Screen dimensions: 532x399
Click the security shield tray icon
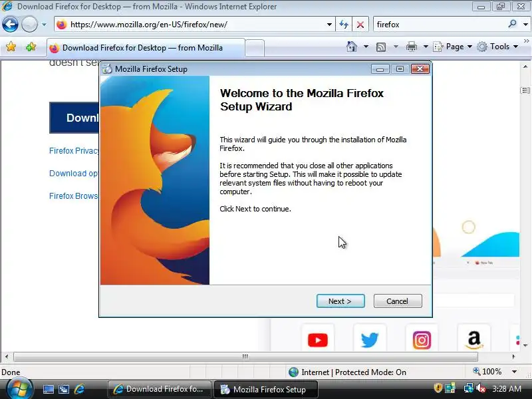(438, 388)
